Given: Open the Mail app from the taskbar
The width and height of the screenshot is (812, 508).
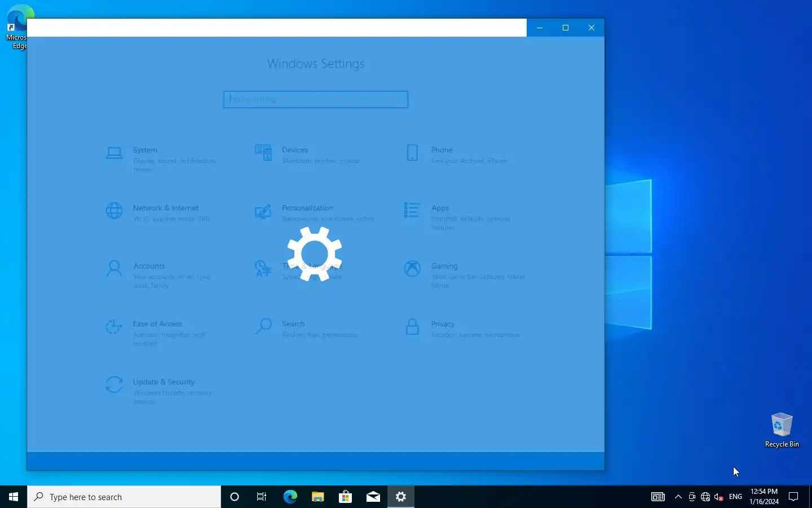Looking at the screenshot, I should [373, 497].
